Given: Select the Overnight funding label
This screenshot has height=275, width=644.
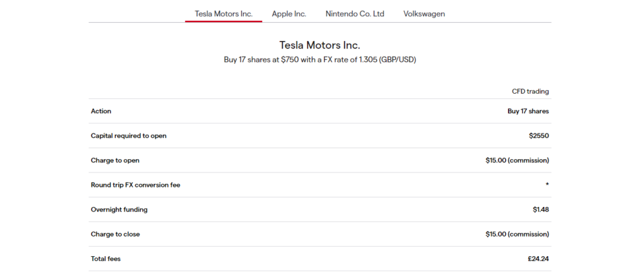Looking at the screenshot, I should [119, 210].
